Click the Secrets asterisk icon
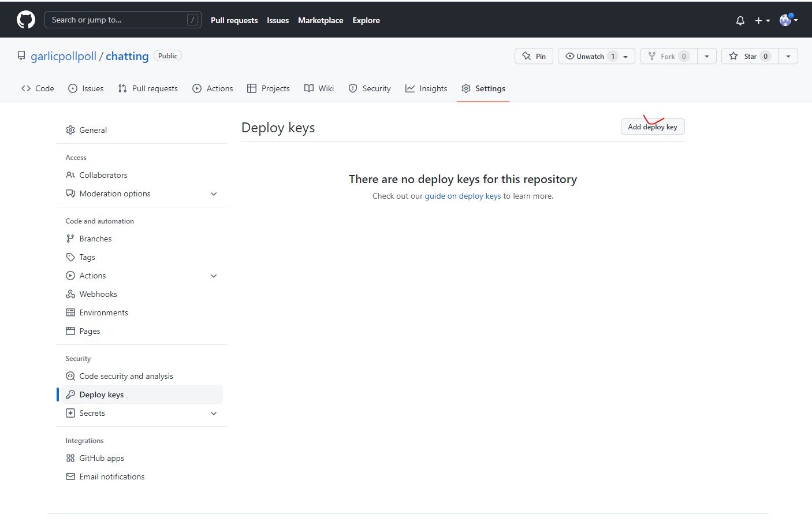Viewport: 812px width, 521px height. [70, 413]
